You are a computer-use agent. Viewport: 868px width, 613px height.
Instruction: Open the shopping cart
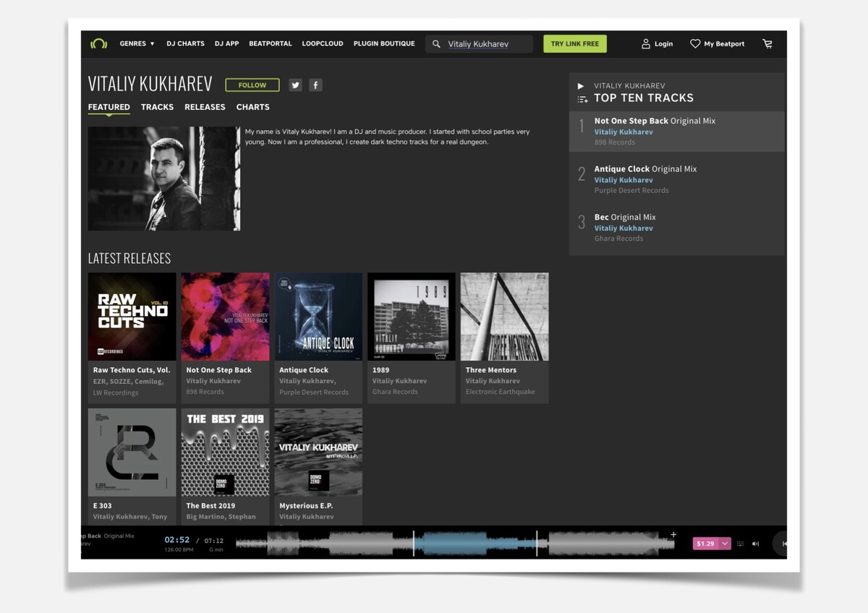(767, 44)
